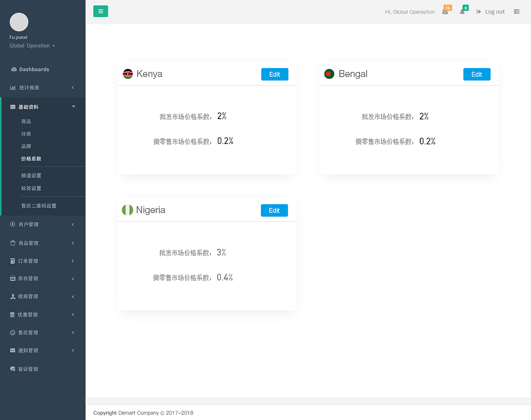Expand 统计报表 menu chevron
This screenshot has width=531, height=420.
click(73, 88)
